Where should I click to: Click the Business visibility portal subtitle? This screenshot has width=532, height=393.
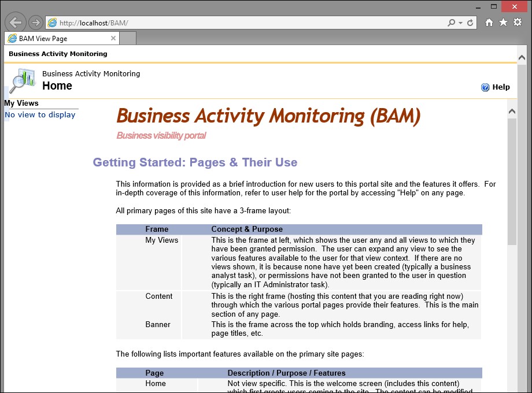click(x=161, y=136)
